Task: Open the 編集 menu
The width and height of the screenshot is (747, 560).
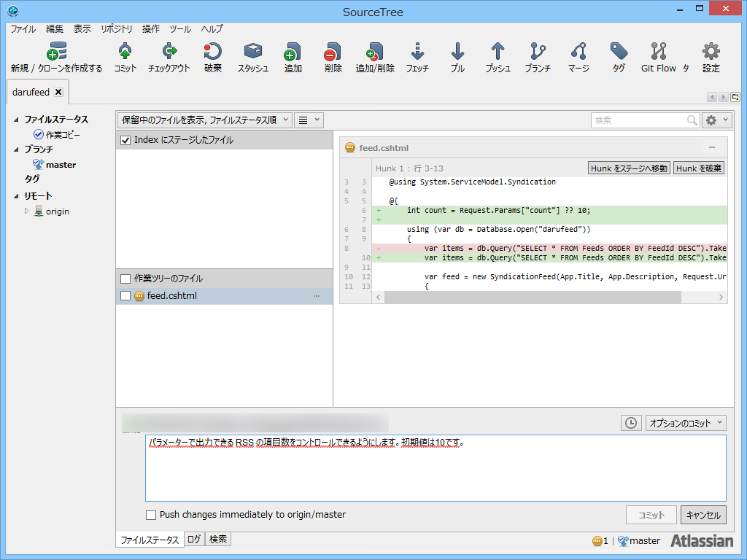Action: point(54,29)
